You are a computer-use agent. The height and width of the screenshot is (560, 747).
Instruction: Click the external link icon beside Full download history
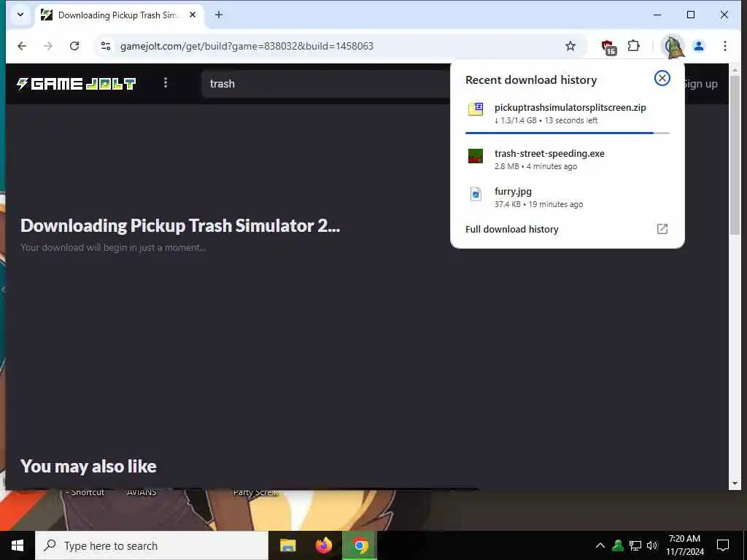pos(662,229)
